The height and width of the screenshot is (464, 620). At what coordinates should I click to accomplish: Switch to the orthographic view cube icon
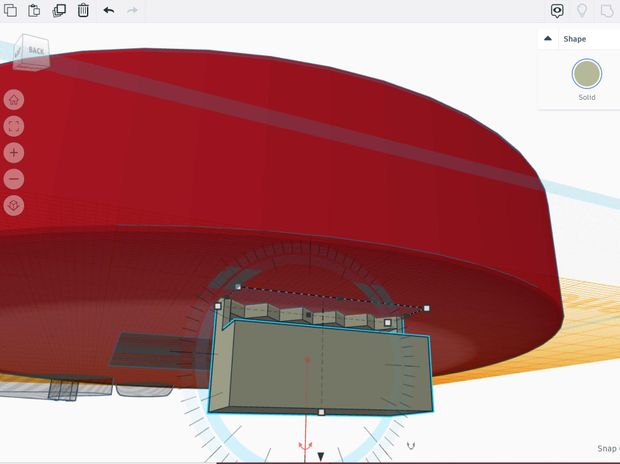(14, 205)
